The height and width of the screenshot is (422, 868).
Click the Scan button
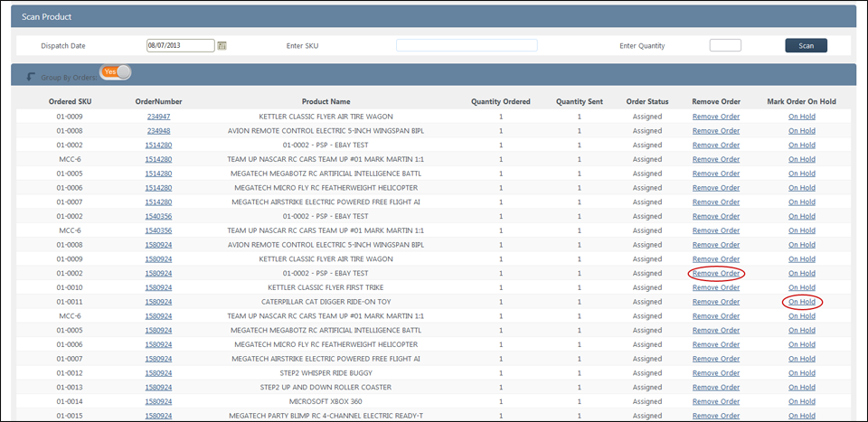806,45
